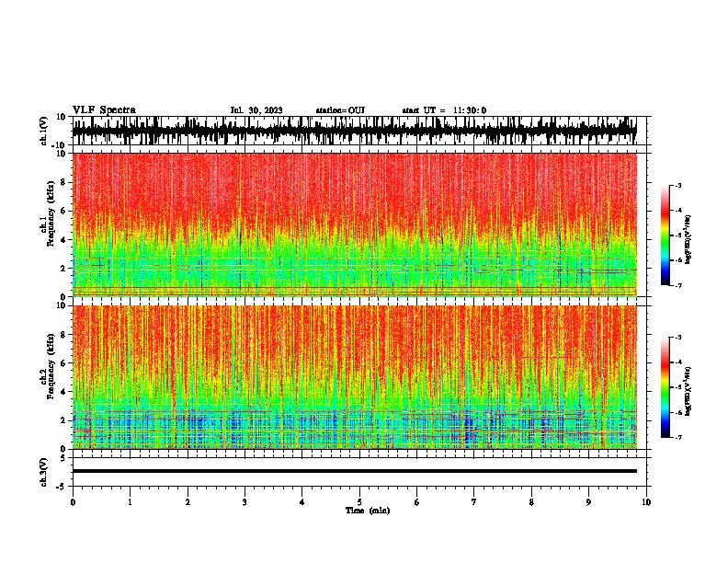Screen dimensions: 728x563
Task: Click the ch.1 color bar '-3' label
Action: (677, 186)
